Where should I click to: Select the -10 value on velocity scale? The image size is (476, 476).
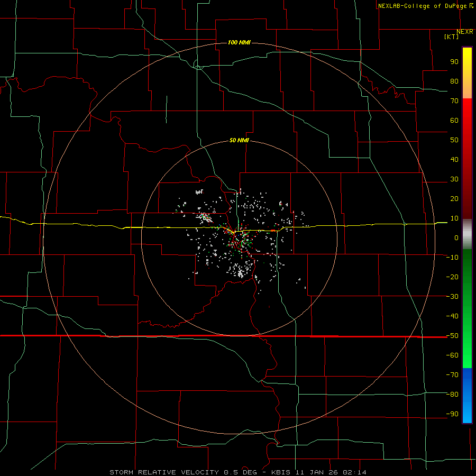pos(452,258)
